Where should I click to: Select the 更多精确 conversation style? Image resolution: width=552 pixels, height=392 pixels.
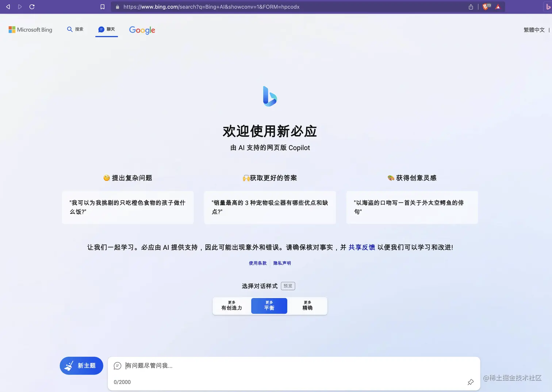(307, 306)
